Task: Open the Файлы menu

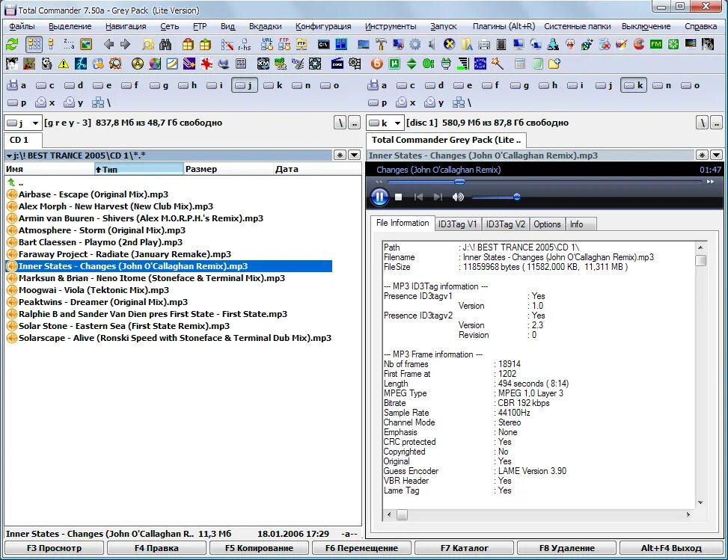Action: point(22,26)
